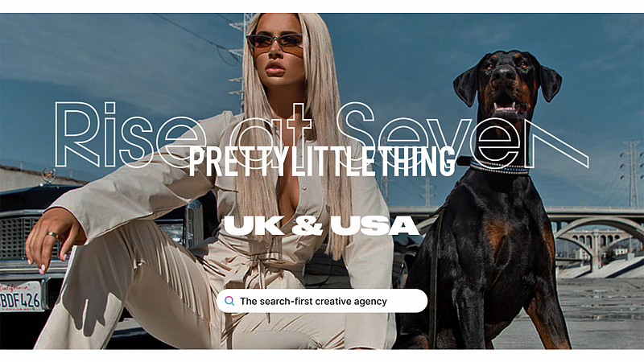The image size is (644, 362).
Task: Click the Doberman dog's face
Action: [506, 84]
